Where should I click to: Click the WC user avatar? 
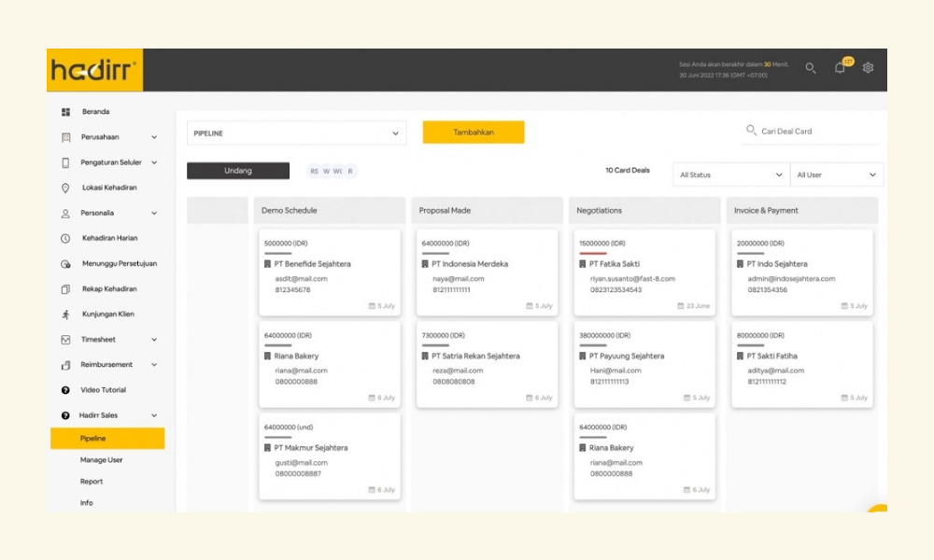click(x=338, y=172)
